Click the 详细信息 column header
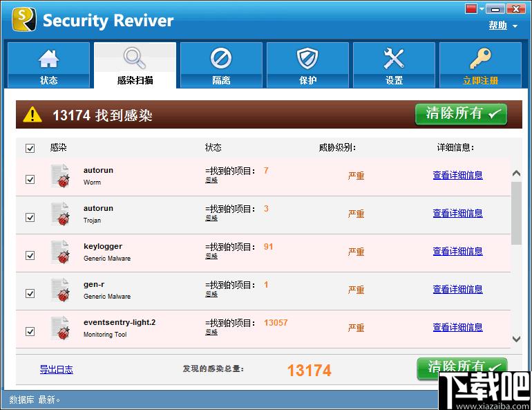 [455, 148]
